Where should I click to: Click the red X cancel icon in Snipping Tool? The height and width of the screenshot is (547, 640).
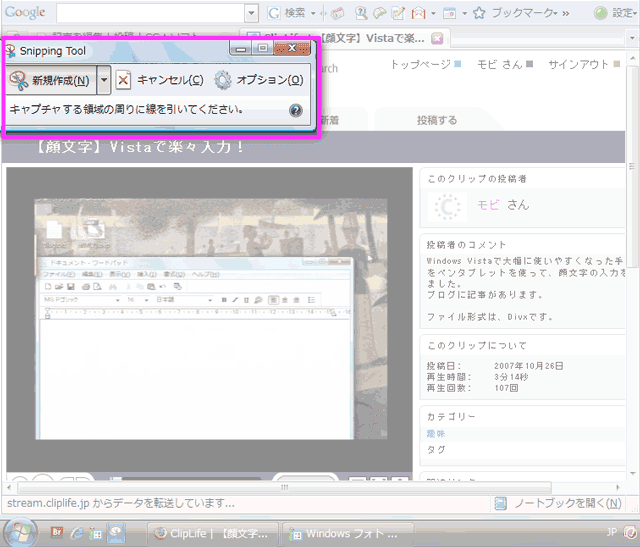tap(123, 80)
